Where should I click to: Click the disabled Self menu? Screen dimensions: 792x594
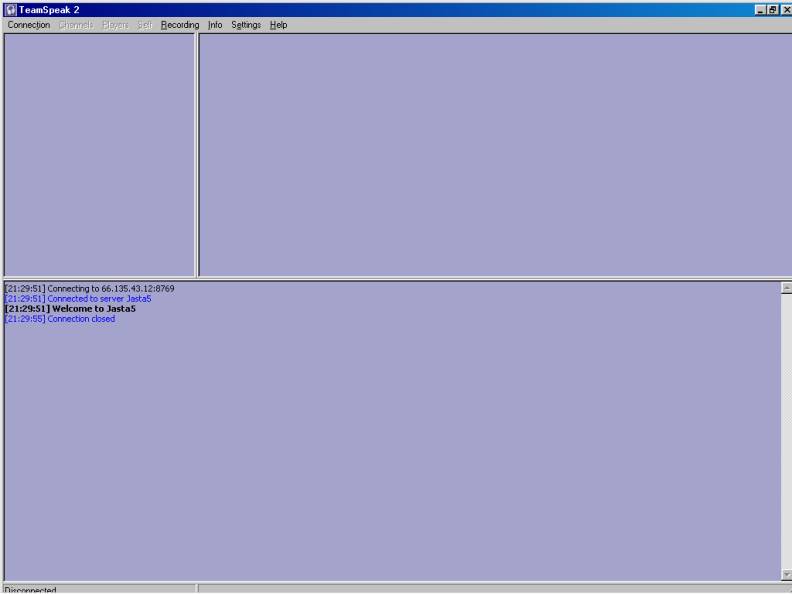(x=145, y=25)
